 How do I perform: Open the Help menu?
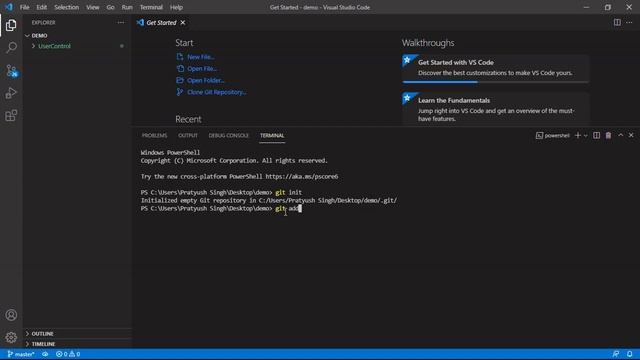point(176,7)
